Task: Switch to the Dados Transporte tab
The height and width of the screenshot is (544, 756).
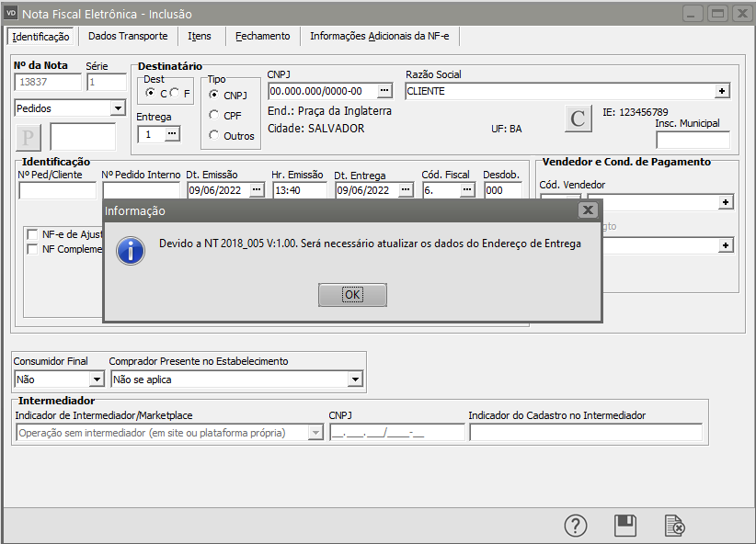Action: pyautogui.click(x=128, y=36)
